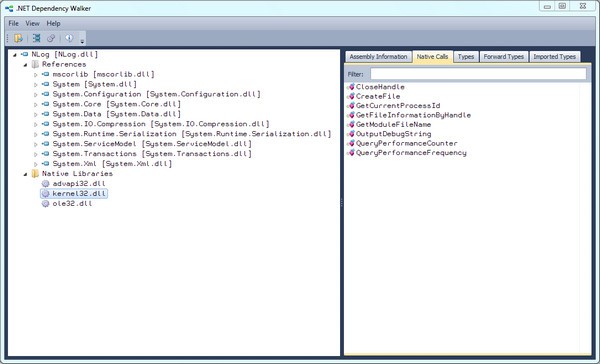This screenshot has width=600, height=364.
Task: Switch to the Imported Types tab
Action: click(554, 57)
